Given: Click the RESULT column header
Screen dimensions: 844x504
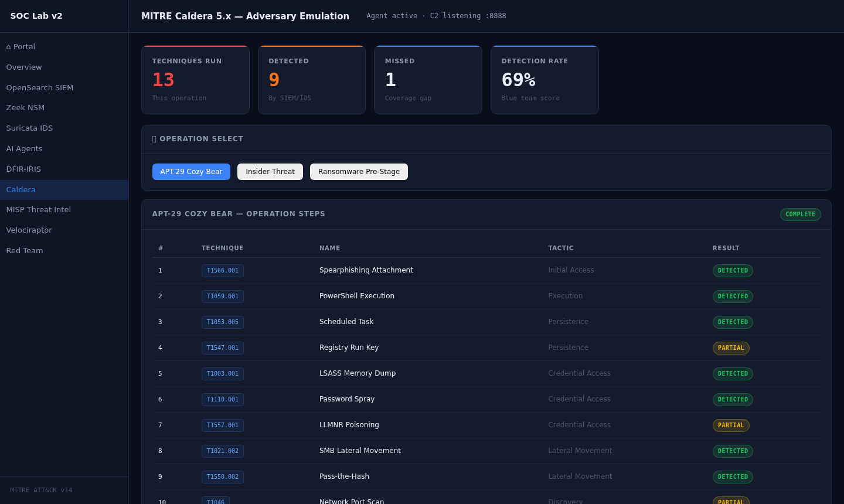Looking at the screenshot, I should coord(726,248).
